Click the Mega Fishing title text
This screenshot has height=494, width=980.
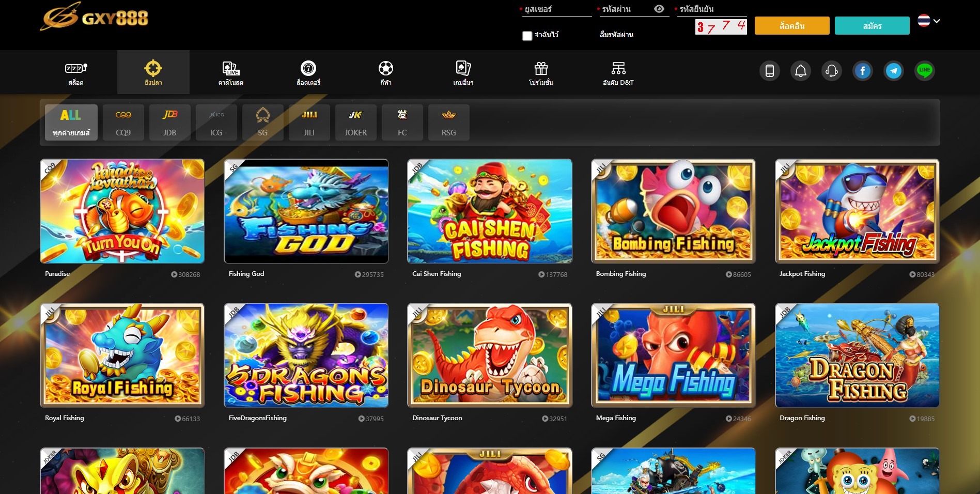click(x=616, y=418)
